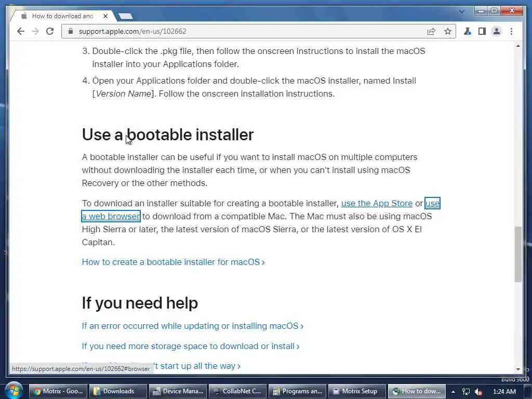Open the muted volume tray icon

point(478,392)
